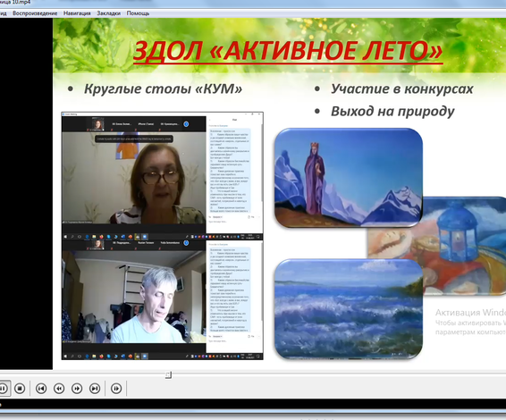Image resolution: width=506 pixels, height=420 pixels.
Task: Skip to the previous file
Action: pyautogui.click(x=41, y=389)
